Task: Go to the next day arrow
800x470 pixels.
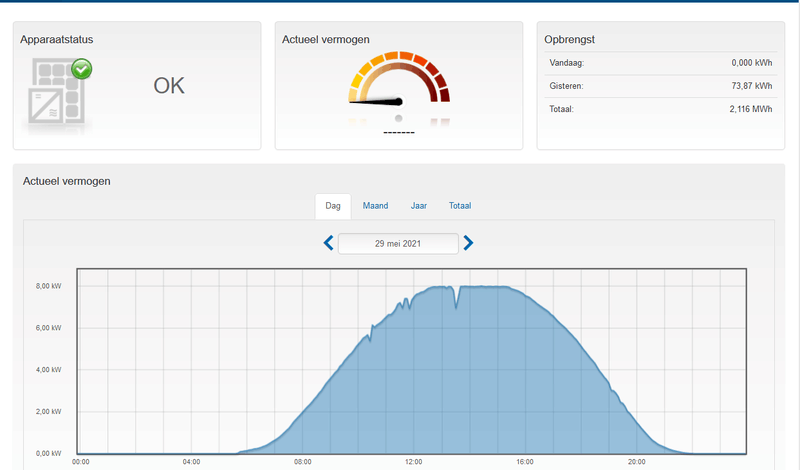Action: click(x=468, y=243)
